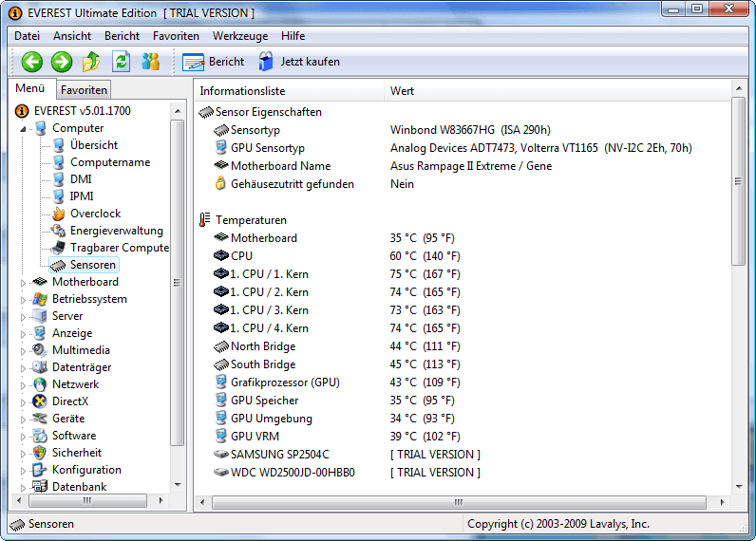Viewport: 756px width, 541px height.
Task: Expand the Motherboard tree node
Action: tap(23, 283)
